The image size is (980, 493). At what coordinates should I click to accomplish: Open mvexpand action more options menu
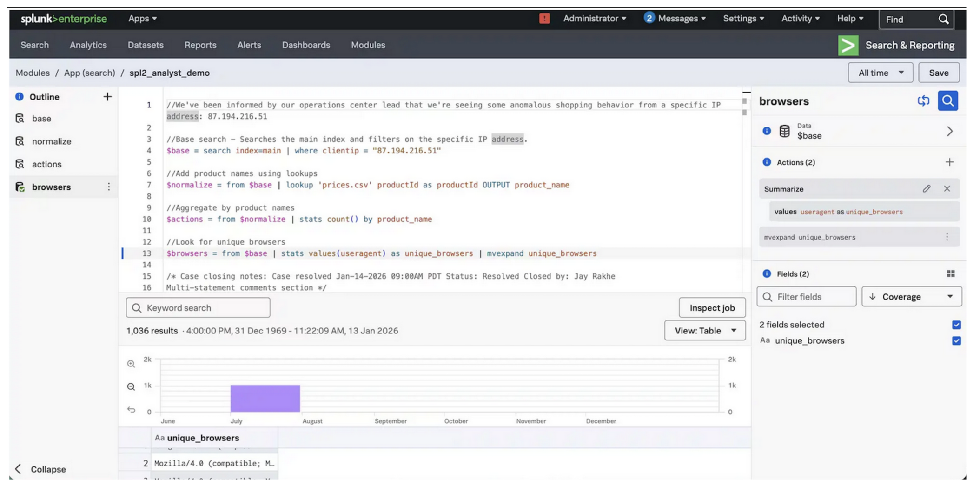coord(947,237)
